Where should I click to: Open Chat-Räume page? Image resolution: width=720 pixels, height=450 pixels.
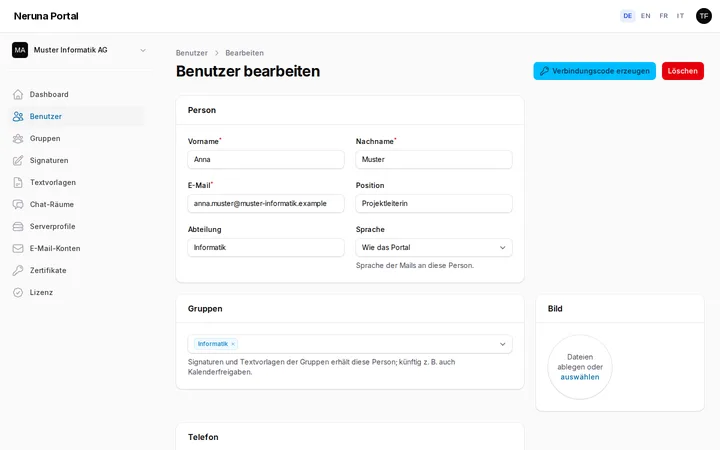click(77, 205)
